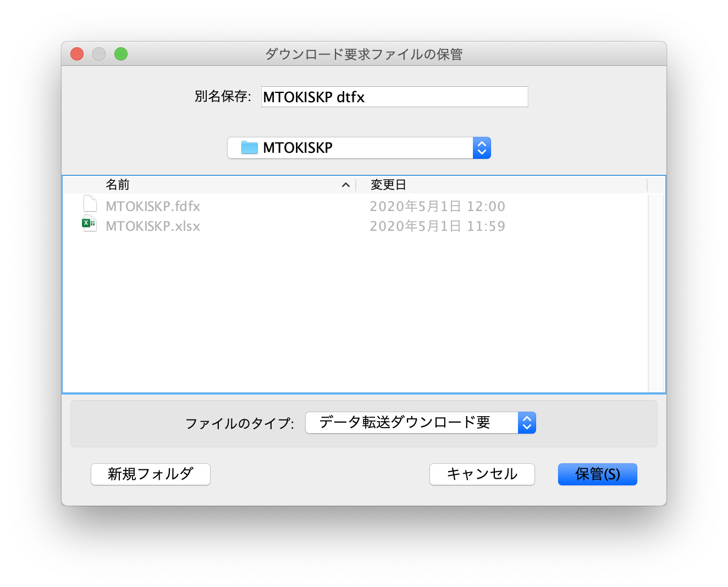The width and height of the screenshot is (728, 587).
Task: Click the document icon beside MTOKISKP.fdfx
Action: click(89, 203)
